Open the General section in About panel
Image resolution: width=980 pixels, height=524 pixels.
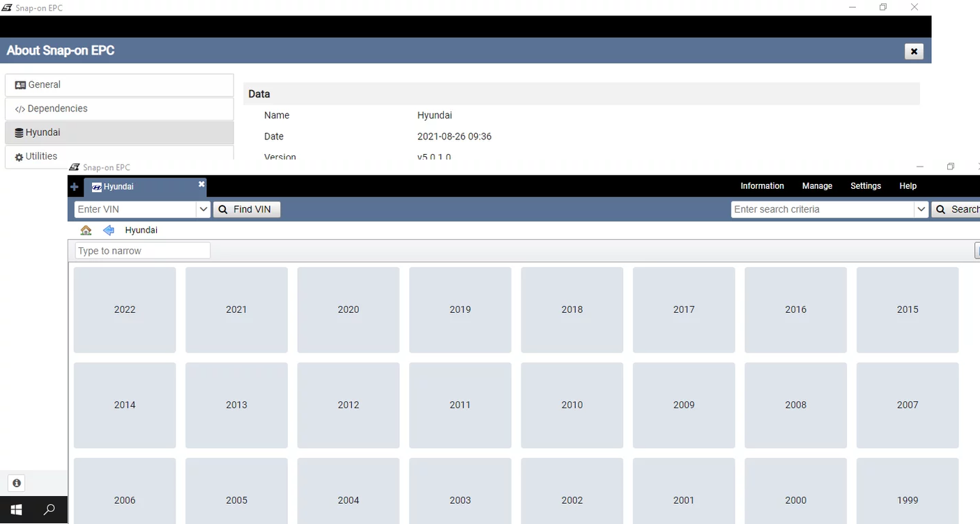(x=119, y=85)
